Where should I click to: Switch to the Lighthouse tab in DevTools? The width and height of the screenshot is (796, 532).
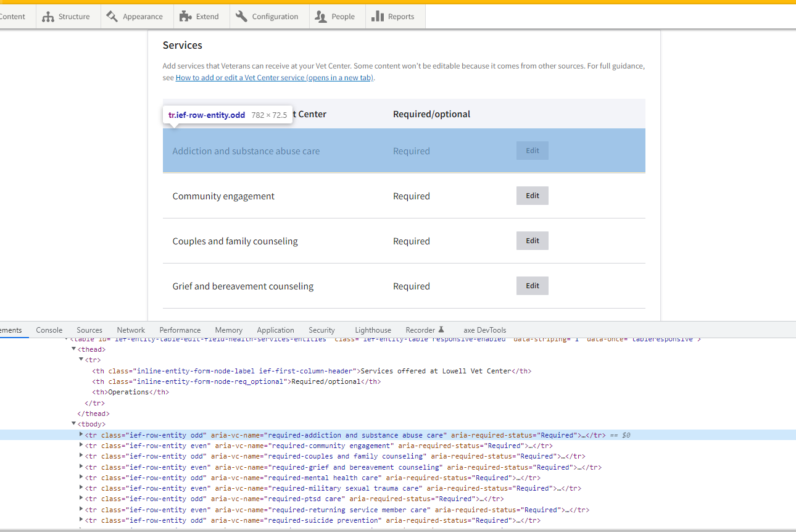pos(373,330)
